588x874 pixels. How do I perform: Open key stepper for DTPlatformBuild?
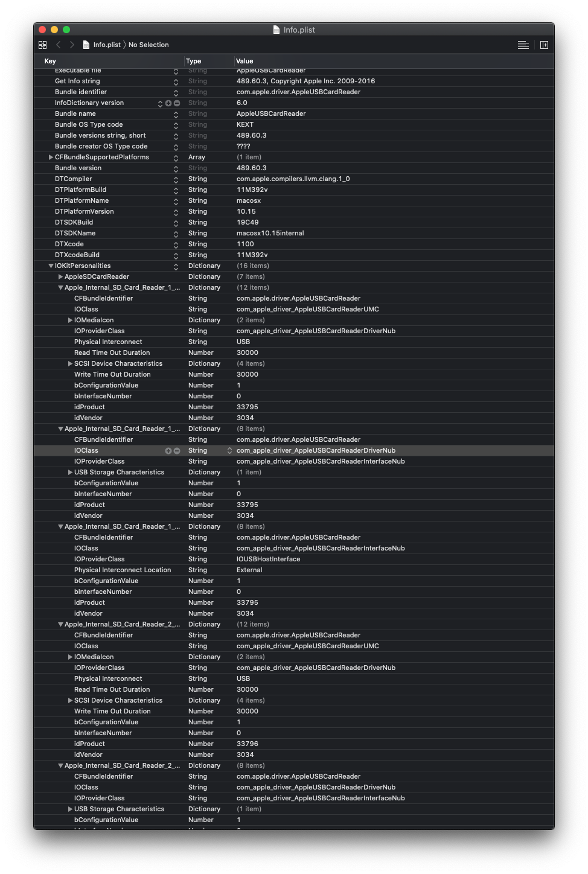coord(176,190)
